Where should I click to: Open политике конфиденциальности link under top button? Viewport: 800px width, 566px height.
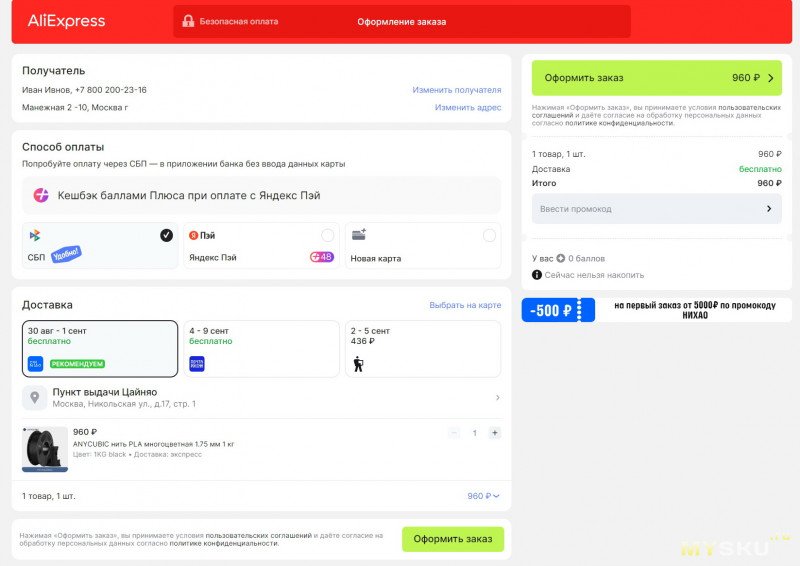tap(619, 123)
